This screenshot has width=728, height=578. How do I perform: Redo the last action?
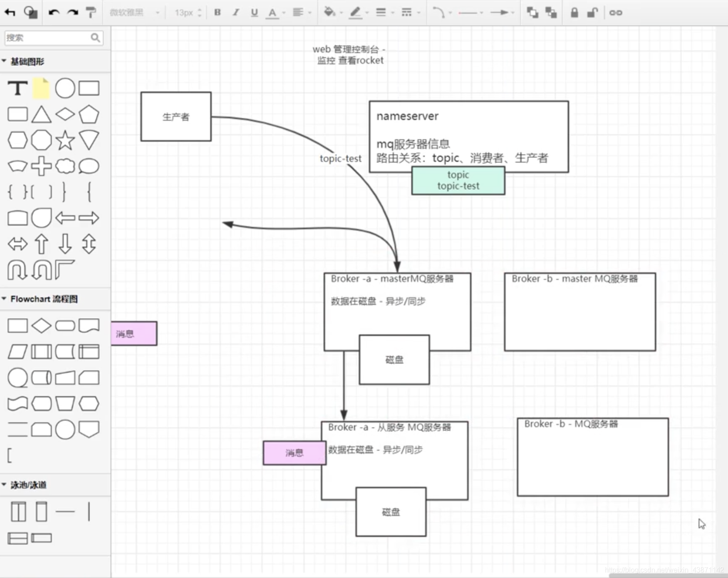(x=73, y=12)
